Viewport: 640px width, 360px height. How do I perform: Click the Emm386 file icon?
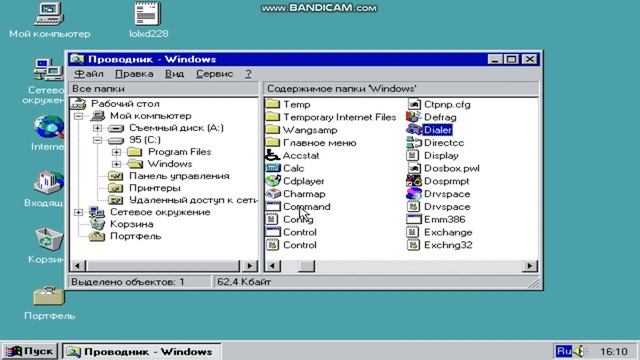point(413,219)
